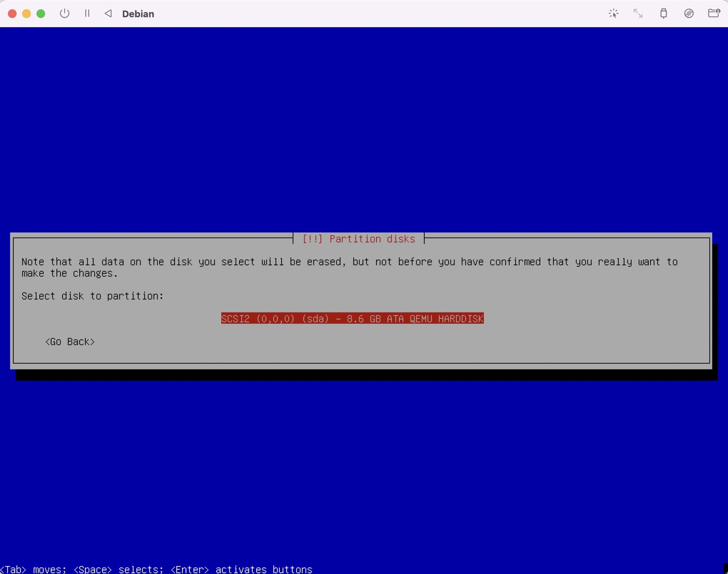Toggle the capture mouse cursor icon
Screen dimensions: 728x574
(614, 14)
